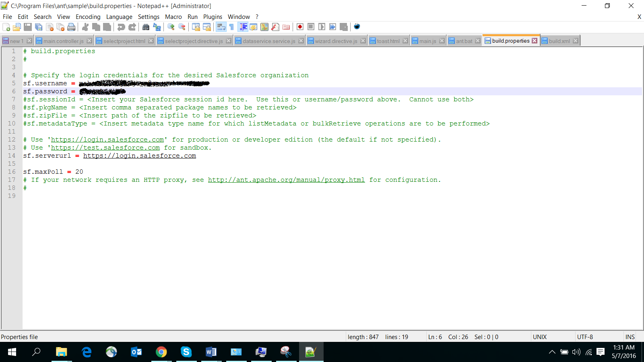Toggle Show All Characters pilcrow icon

[231, 27]
